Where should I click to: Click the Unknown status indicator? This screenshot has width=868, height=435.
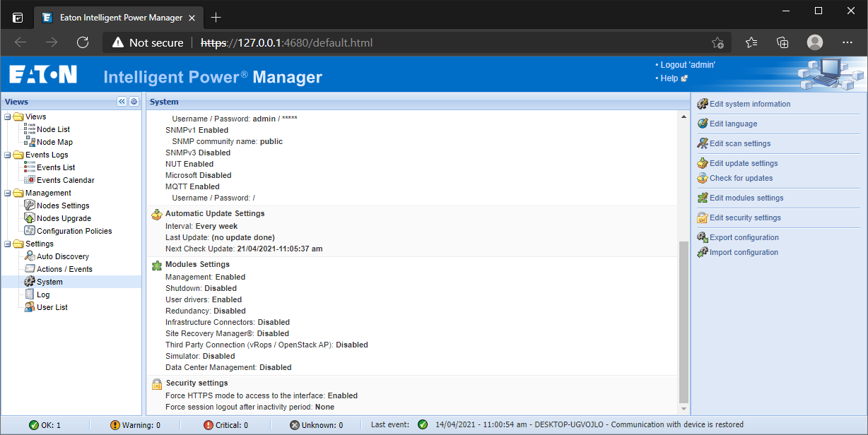[x=316, y=425]
